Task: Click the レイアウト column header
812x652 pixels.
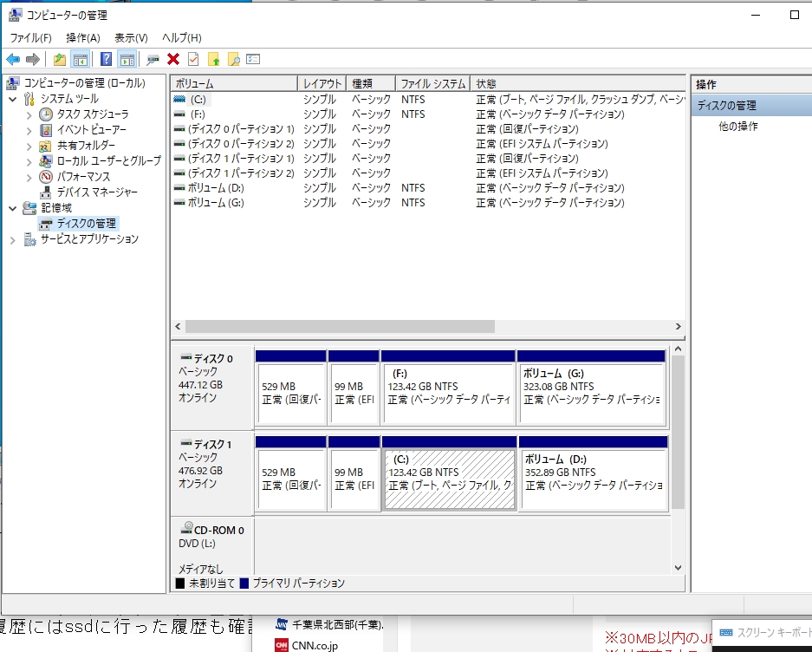Action: (322, 83)
